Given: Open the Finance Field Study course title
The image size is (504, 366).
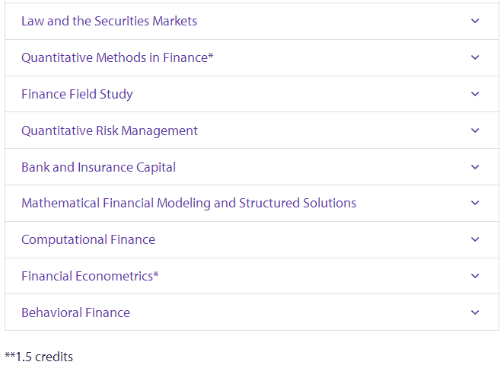Looking at the screenshot, I should 77,94.
